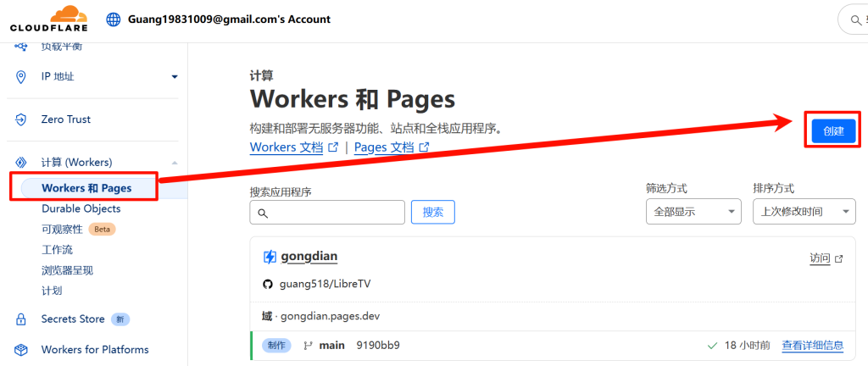This screenshot has height=366, width=868.
Task: Click the 搜索 button
Action: click(x=433, y=213)
